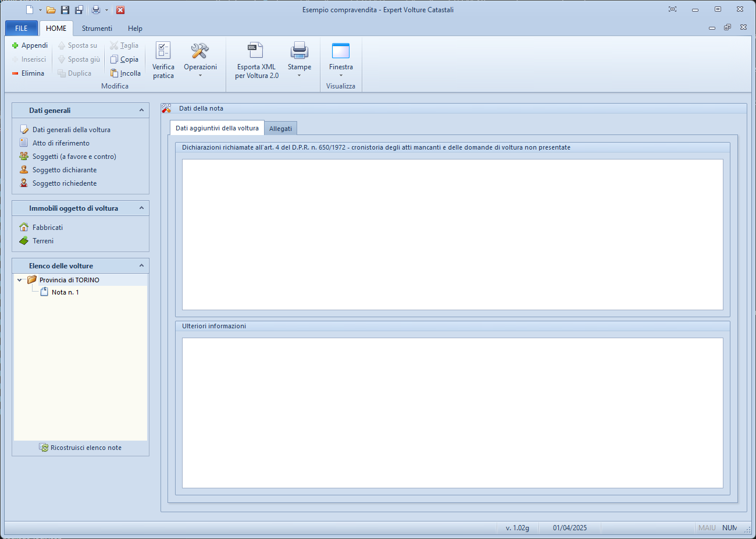Open the Stampe printer dropdown
This screenshot has width=756, height=539.
point(299,60)
